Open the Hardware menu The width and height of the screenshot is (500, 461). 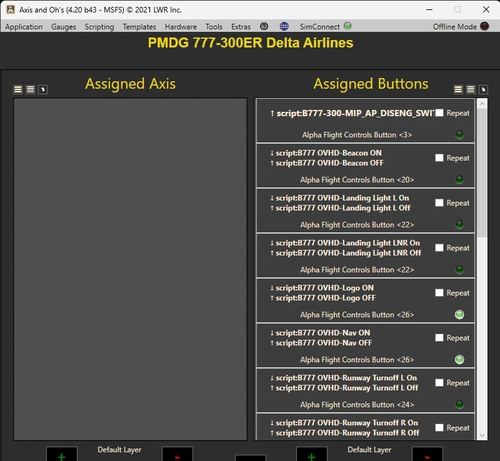(x=181, y=27)
